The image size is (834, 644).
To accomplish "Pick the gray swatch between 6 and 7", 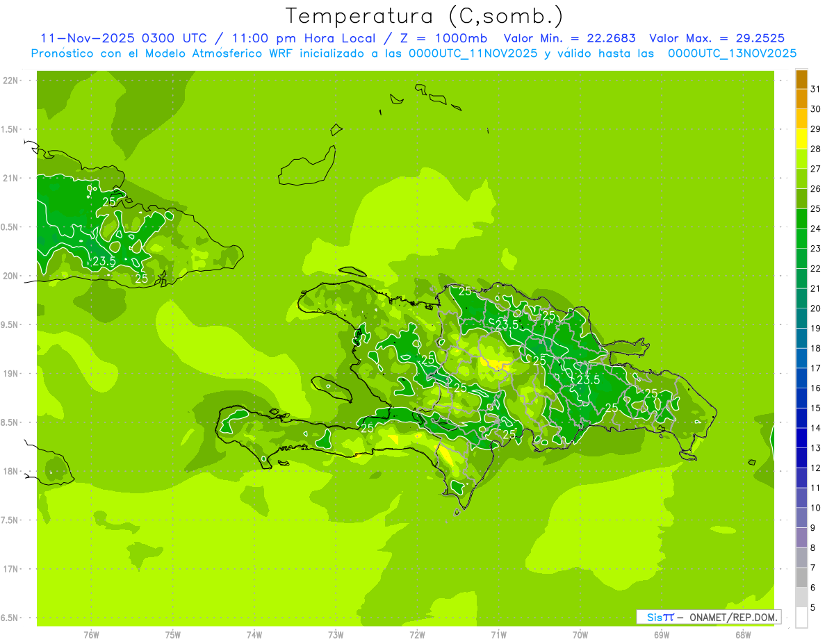I will (x=801, y=578).
